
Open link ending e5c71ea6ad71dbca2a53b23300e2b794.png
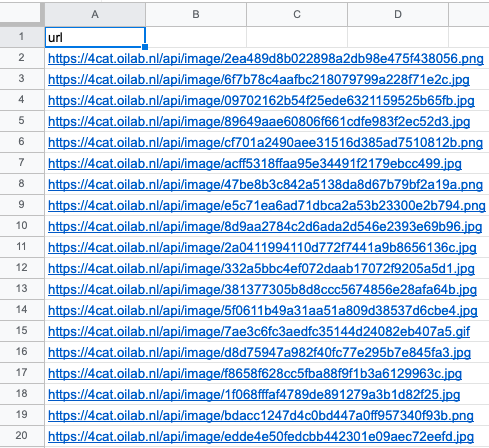(x=267, y=206)
